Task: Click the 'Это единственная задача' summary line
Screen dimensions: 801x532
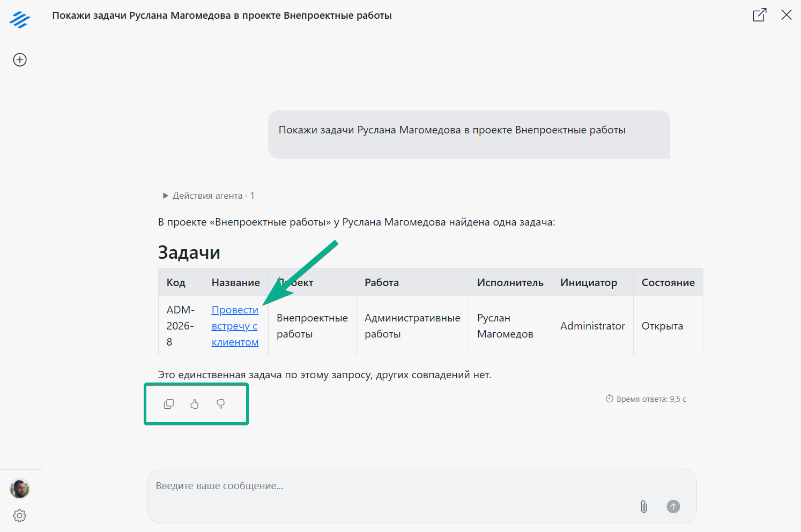Action: [x=325, y=375]
